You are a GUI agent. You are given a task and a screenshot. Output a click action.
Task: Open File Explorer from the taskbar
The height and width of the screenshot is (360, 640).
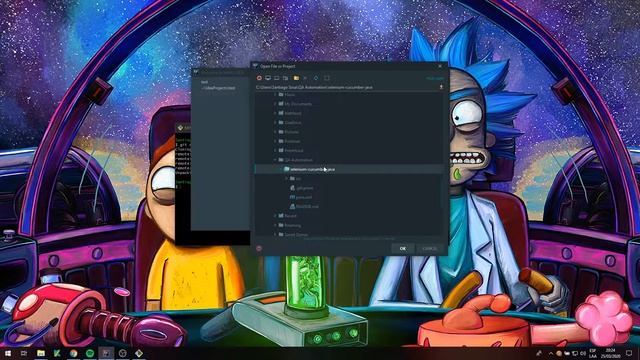(41, 353)
